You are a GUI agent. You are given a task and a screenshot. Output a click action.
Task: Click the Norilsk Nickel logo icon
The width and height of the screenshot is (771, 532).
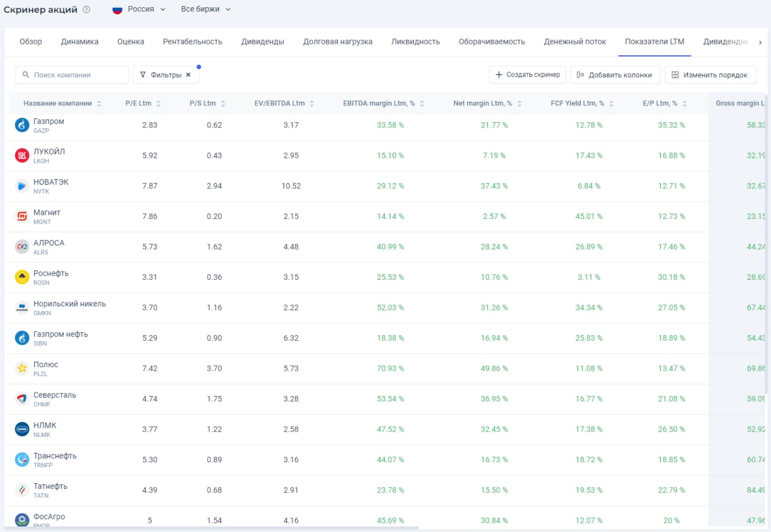[22, 308]
